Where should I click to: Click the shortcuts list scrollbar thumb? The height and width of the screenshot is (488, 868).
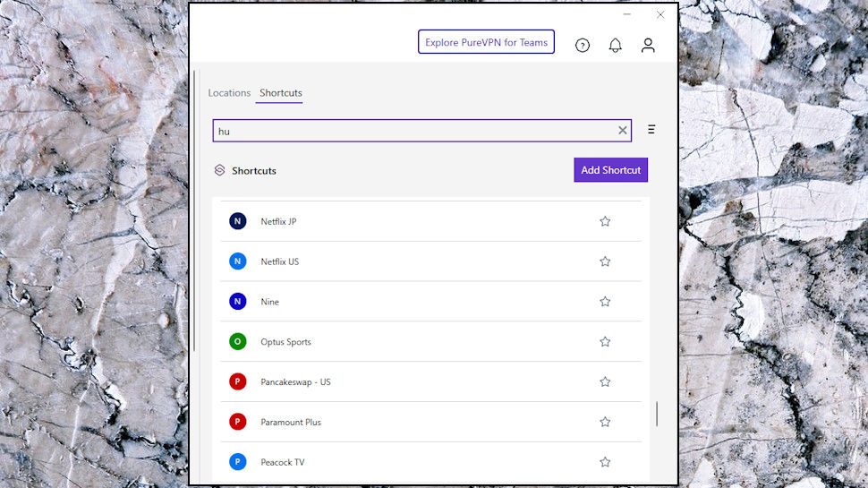pyautogui.click(x=657, y=415)
